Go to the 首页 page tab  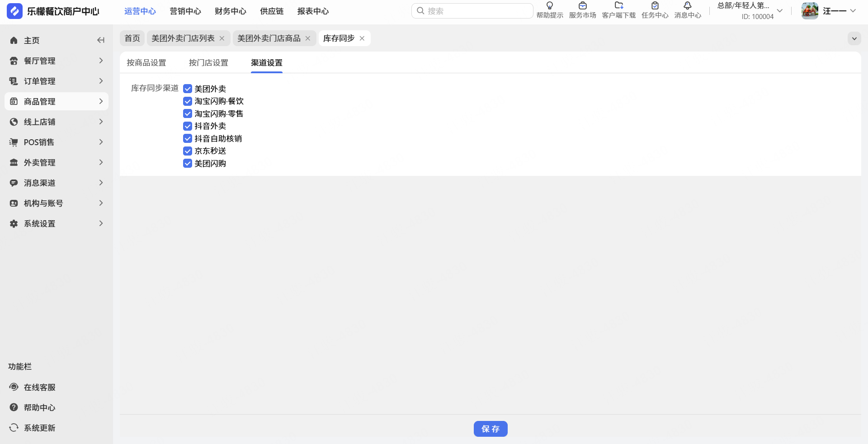[132, 38]
